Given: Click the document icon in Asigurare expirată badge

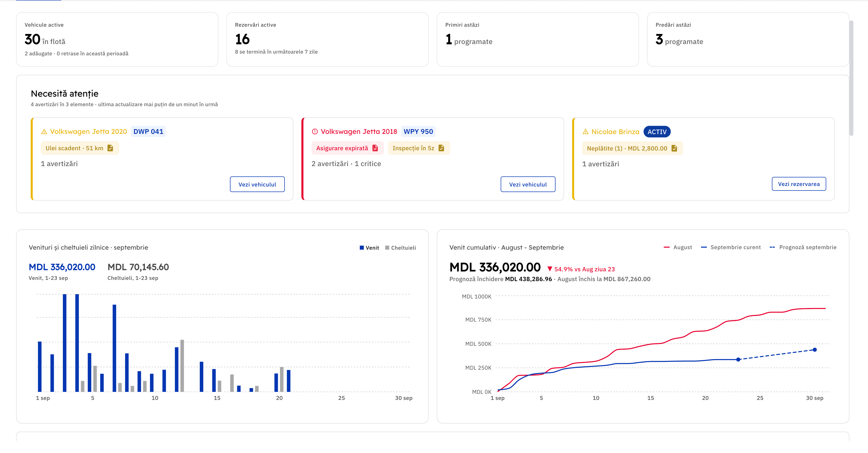Looking at the screenshot, I should coord(375,148).
